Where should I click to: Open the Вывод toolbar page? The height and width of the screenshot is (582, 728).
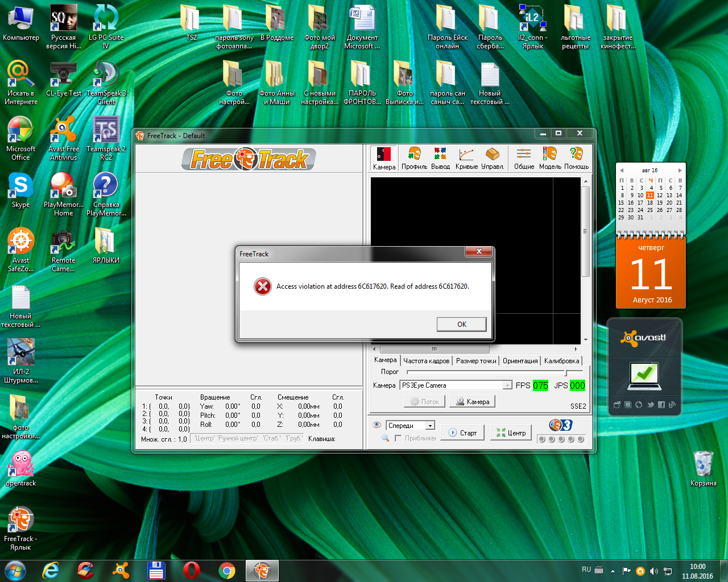(x=440, y=158)
